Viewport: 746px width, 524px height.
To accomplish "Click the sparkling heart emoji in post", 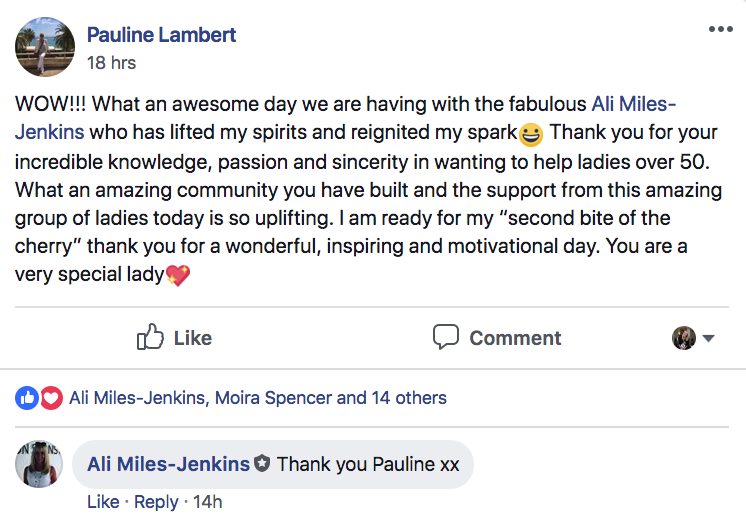I will (178, 275).
